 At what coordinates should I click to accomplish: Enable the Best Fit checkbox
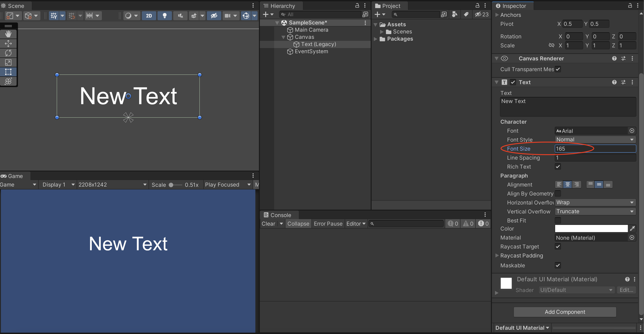pyautogui.click(x=558, y=220)
